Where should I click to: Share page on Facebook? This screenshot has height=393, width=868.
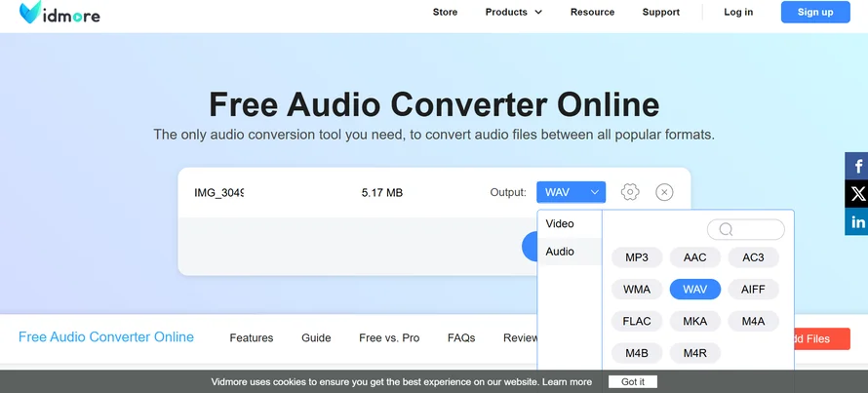coord(857,166)
